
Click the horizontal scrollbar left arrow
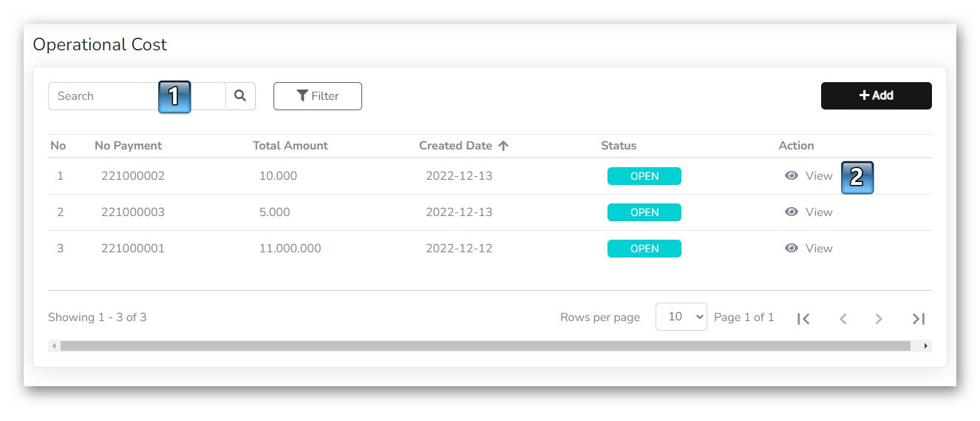(54, 346)
